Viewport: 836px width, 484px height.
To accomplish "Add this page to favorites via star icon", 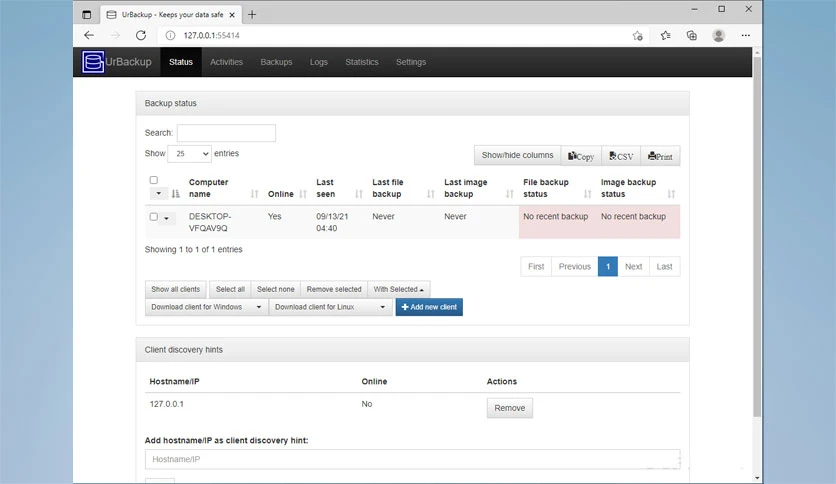I will tap(638, 35).
